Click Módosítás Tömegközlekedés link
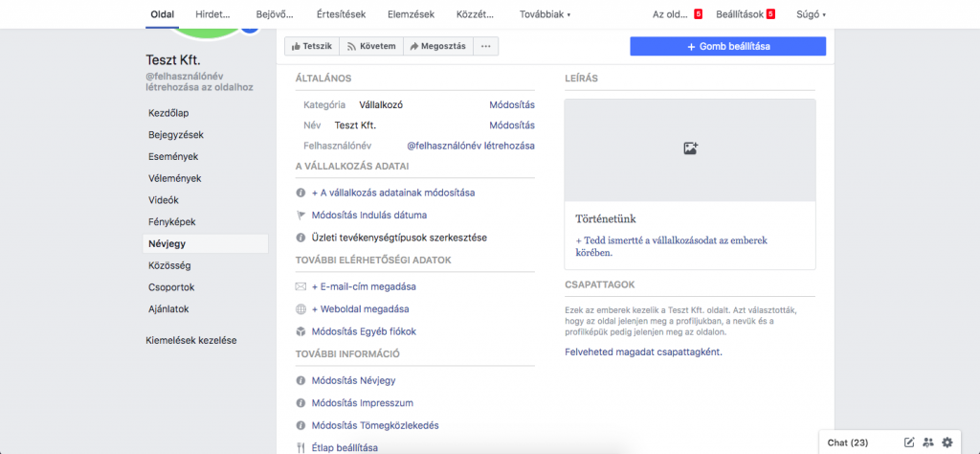 (375, 426)
